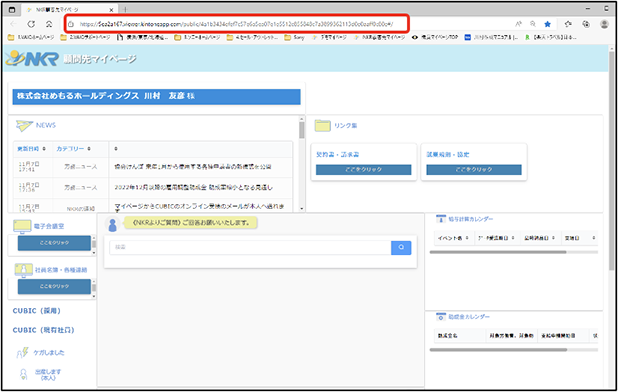
Task: Open a new tab with the plus button
Action: (x=125, y=9)
